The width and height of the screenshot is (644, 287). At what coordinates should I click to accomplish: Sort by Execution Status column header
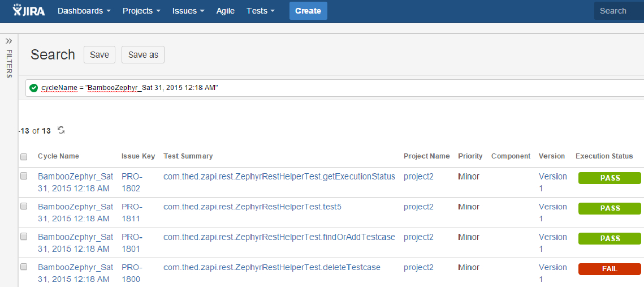click(x=604, y=156)
